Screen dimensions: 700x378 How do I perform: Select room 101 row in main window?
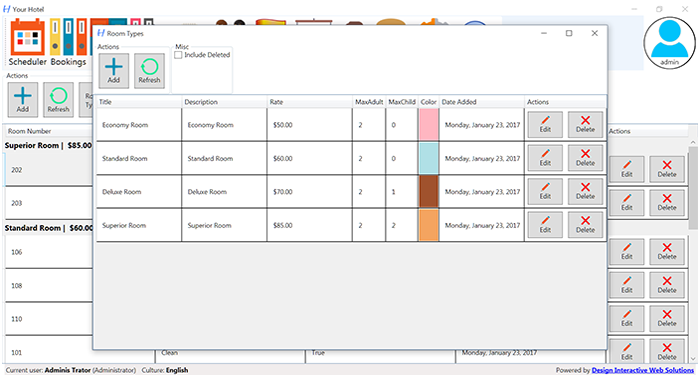pos(49,352)
